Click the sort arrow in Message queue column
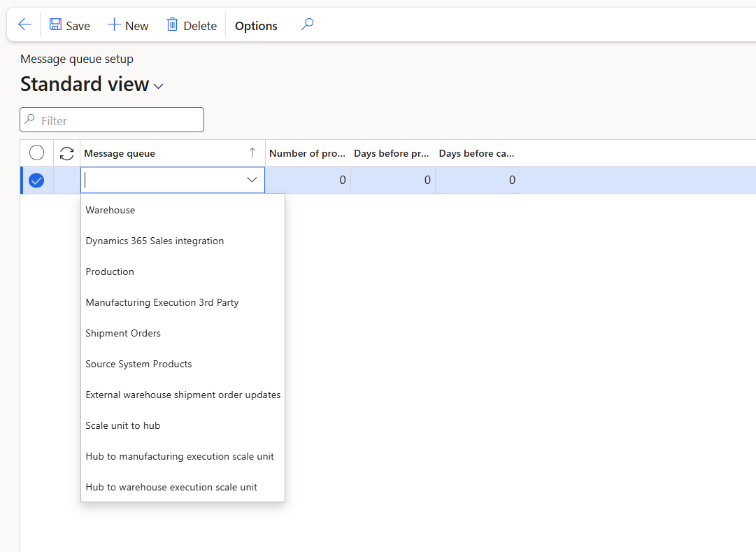 pyautogui.click(x=252, y=153)
